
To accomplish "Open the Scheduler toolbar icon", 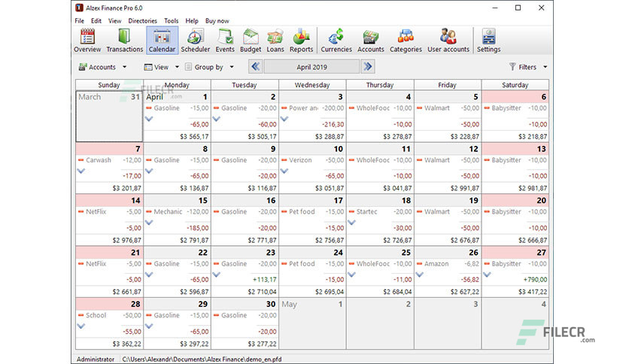I will (196, 41).
